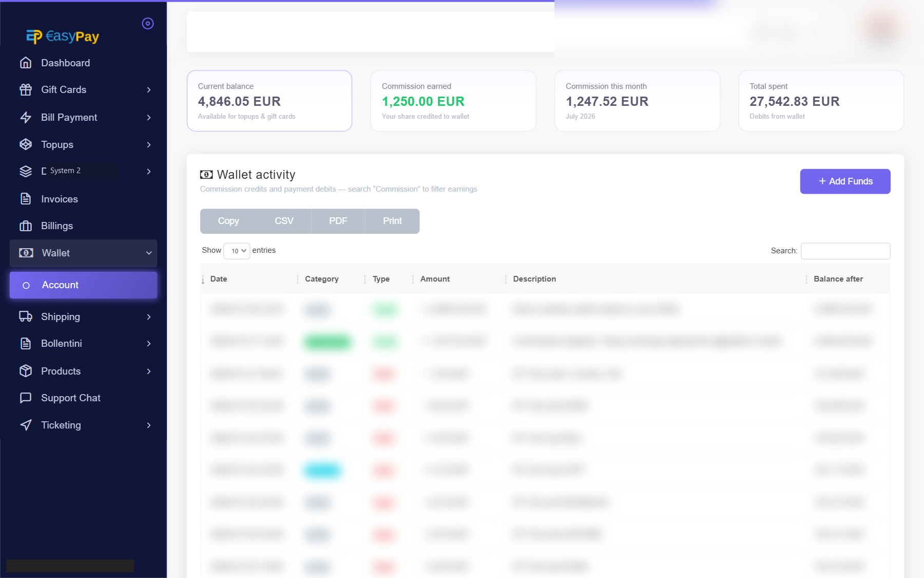The image size is (924, 578).
Task: Click the Invoices document icon
Action: point(26,199)
